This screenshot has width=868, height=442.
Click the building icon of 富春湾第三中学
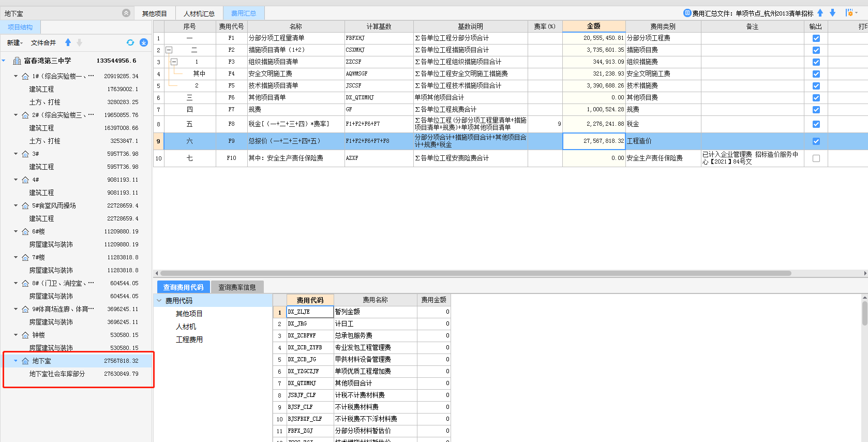click(x=17, y=61)
